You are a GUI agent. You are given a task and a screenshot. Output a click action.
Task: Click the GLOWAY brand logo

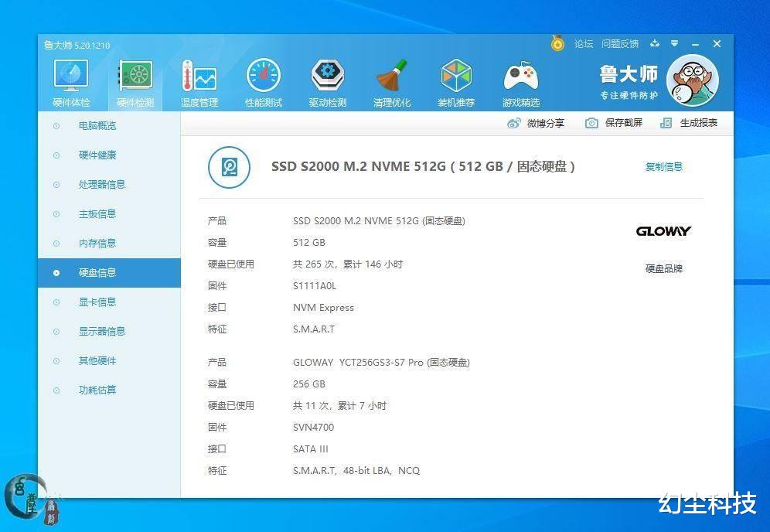coord(663,231)
